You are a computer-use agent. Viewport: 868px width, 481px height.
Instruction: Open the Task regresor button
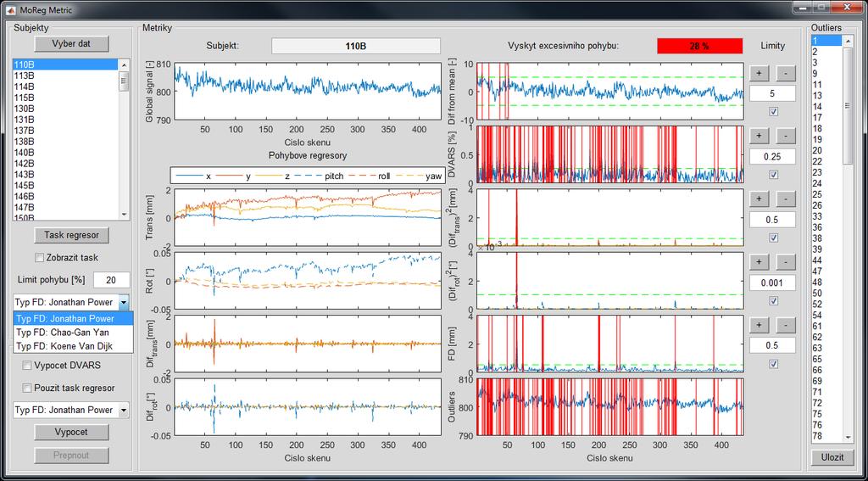coord(71,235)
